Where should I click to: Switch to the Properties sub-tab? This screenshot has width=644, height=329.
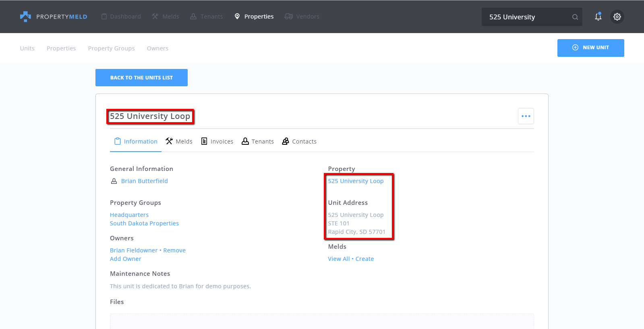pyautogui.click(x=61, y=48)
